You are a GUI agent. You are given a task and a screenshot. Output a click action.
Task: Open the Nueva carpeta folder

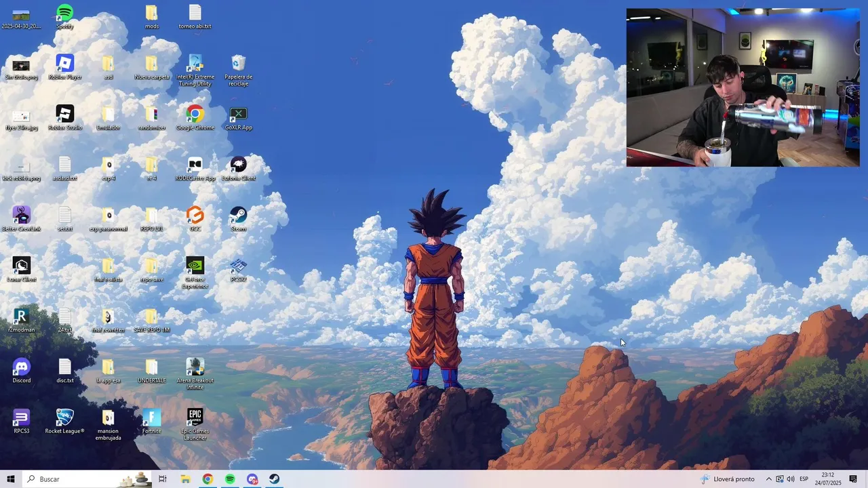152,67
